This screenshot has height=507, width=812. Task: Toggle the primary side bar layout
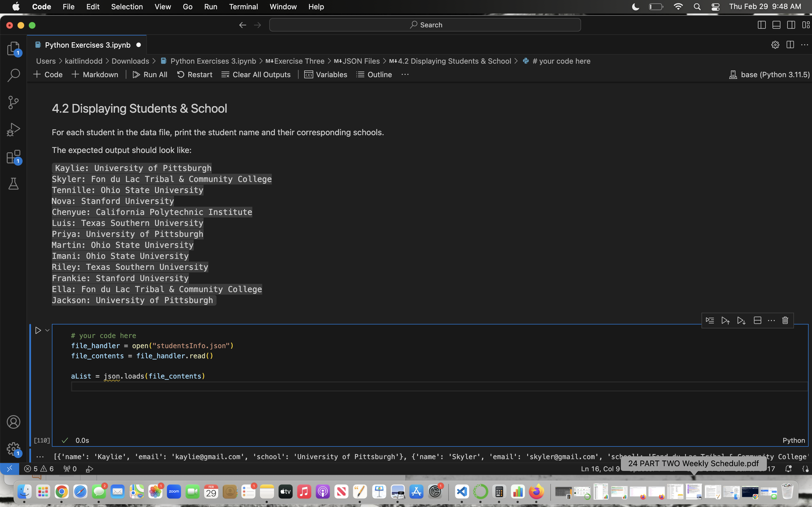(x=761, y=25)
